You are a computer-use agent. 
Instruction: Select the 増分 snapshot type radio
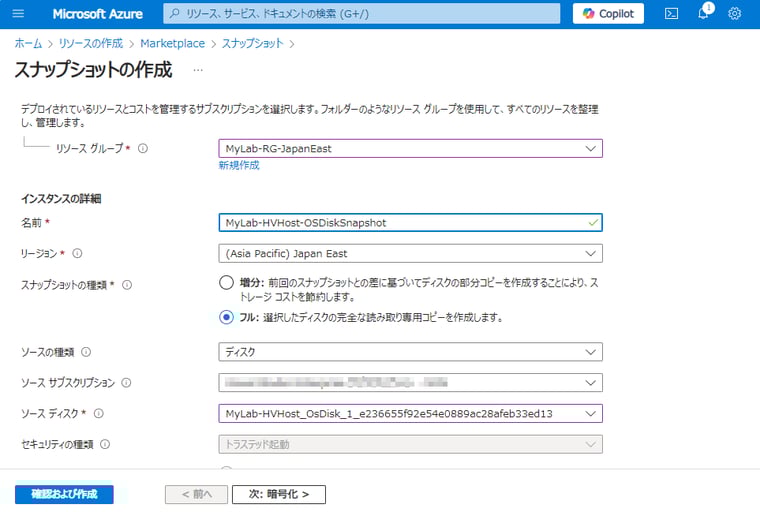[226, 283]
